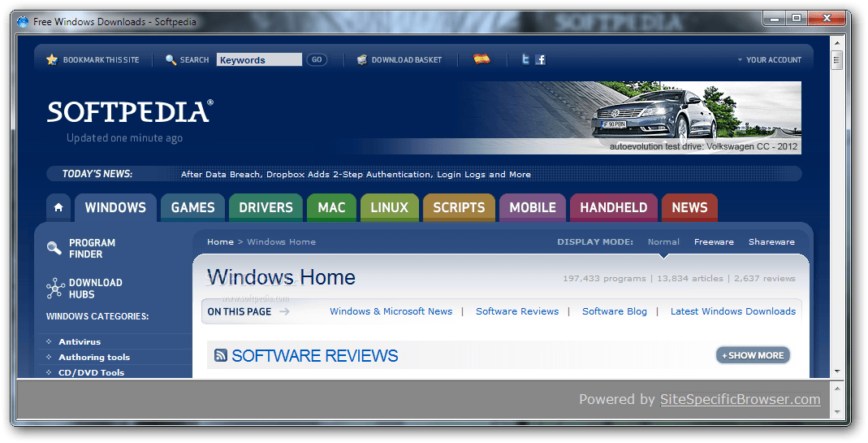868x443 pixels.
Task: Click the '197,433 programs' count text
Action: click(x=604, y=278)
